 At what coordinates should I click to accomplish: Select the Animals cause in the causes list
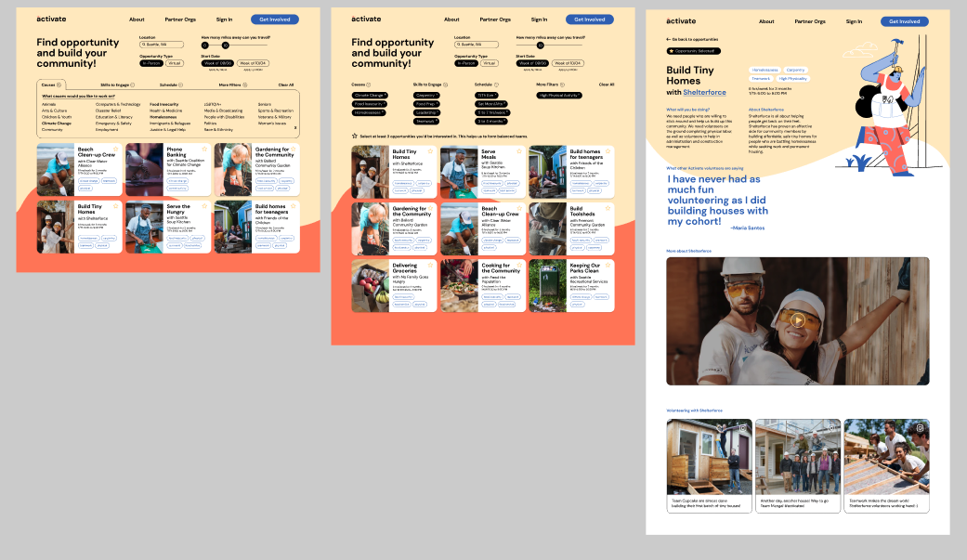click(48, 104)
